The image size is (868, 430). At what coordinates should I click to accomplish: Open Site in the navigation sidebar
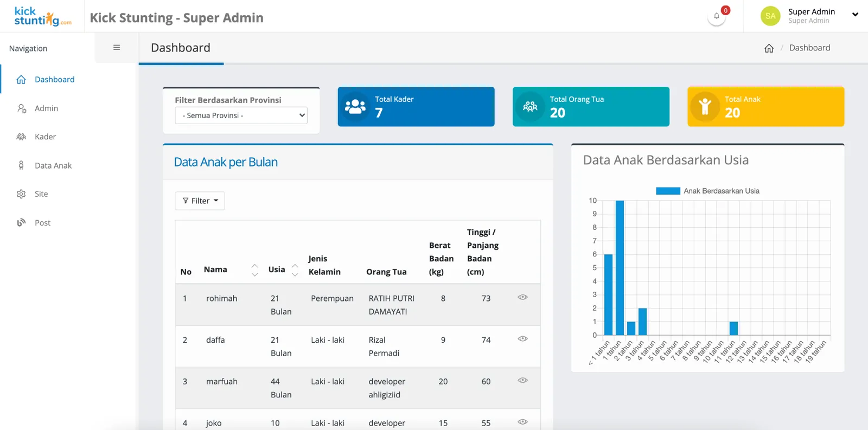pos(41,194)
